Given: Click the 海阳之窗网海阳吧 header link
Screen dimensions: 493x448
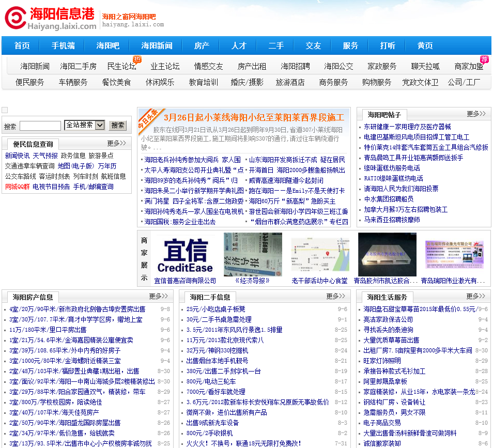Looking at the screenshot, I should [x=129, y=17].
